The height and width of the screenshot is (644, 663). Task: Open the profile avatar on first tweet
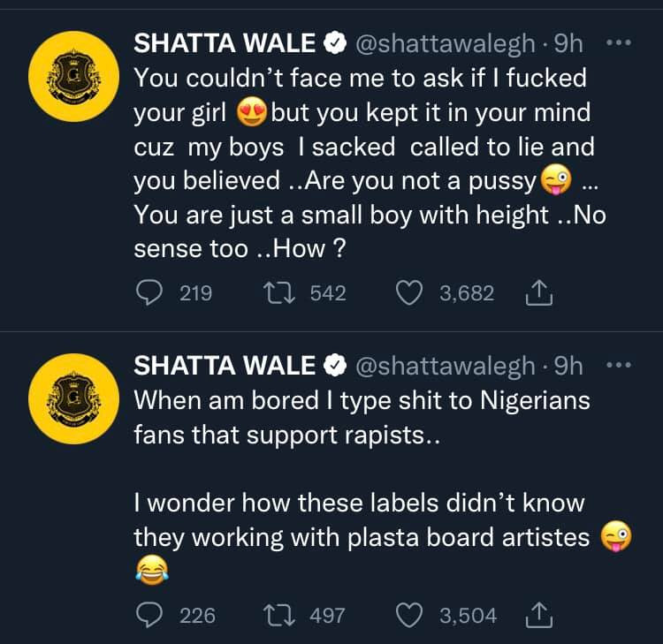click(x=74, y=77)
